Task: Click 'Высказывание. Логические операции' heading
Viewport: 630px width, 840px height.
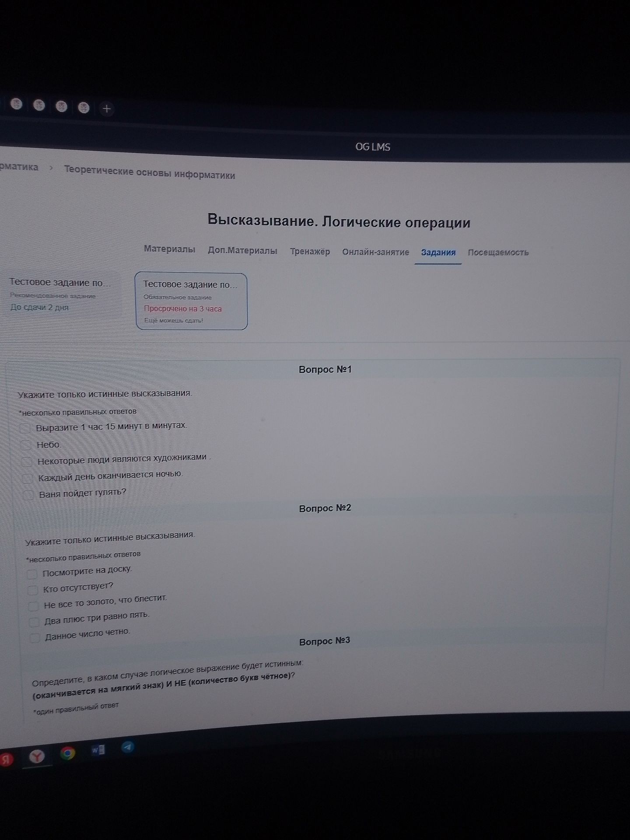Action: coord(339,221)
